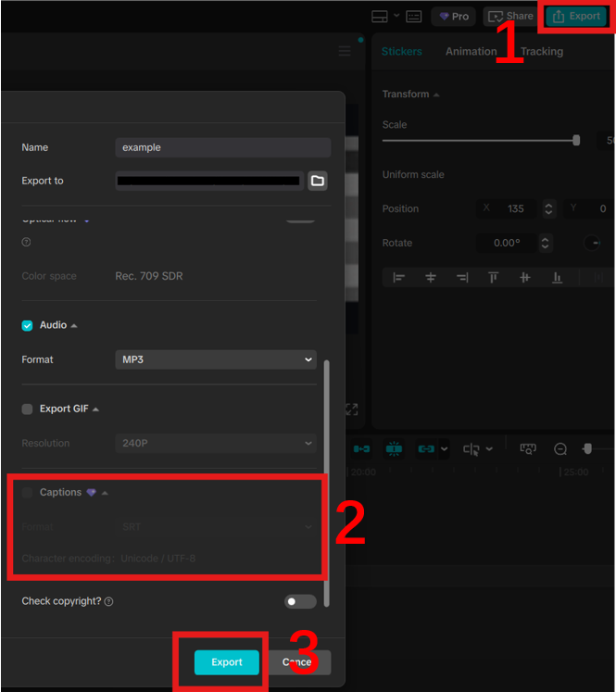Align top icon in Transform panel

(x=494, y=277)
